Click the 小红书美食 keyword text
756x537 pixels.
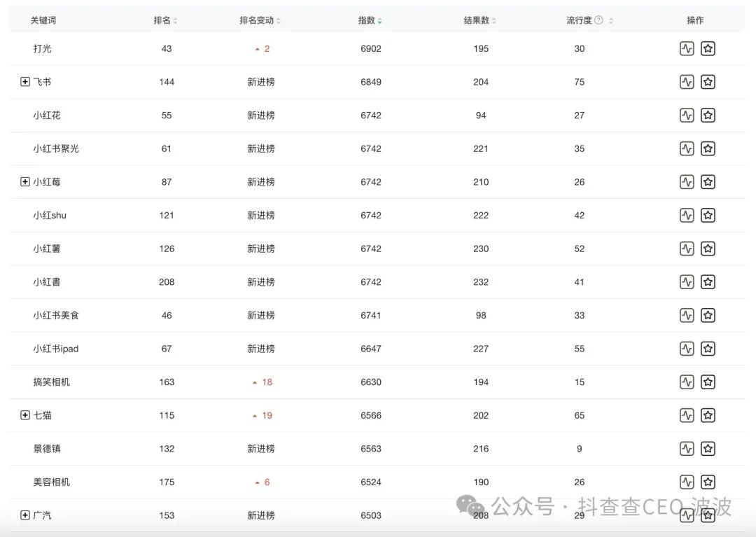[56, 316]
